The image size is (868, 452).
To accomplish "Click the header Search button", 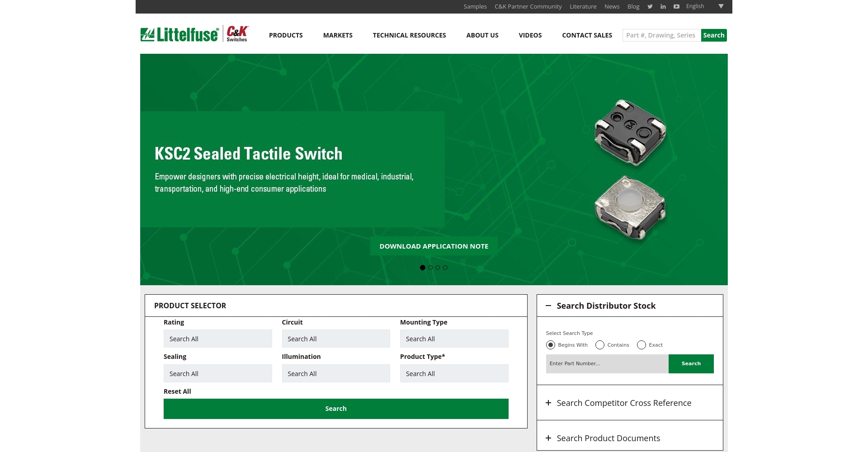I will coord(714,35).
